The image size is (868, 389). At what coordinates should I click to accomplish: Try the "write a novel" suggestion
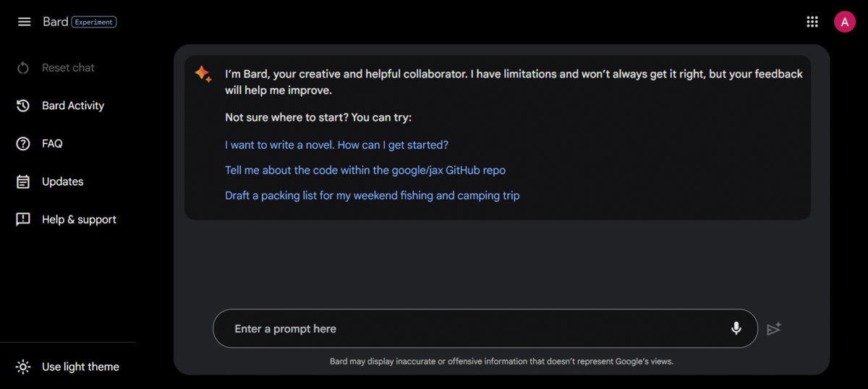click(336, 145)
